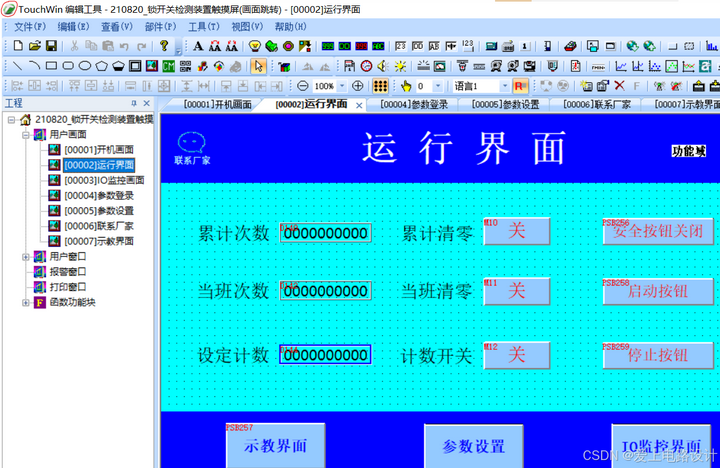The height and width of the screenshot is (468, 720).
Task: Insert the buzzer speaker component
Action: pos(383,66)
